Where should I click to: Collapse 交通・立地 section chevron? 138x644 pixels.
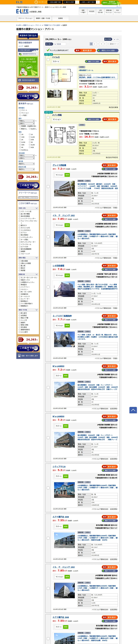[x=37, y=208]
